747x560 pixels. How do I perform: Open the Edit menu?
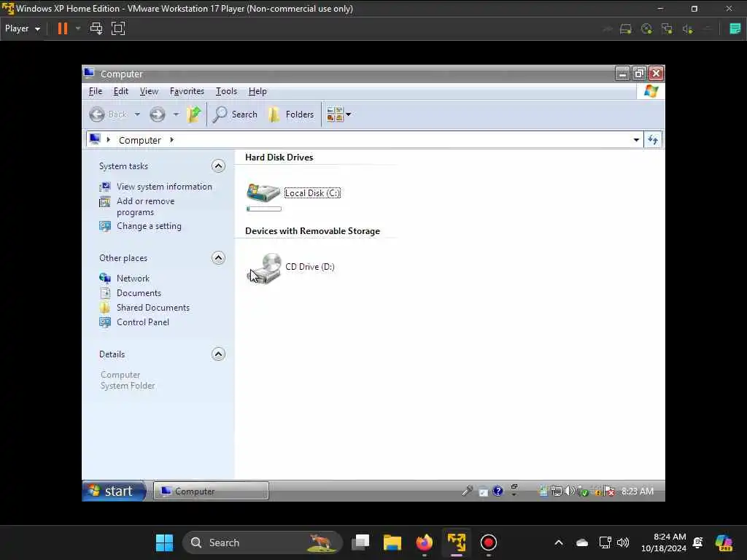coord(120,91)
